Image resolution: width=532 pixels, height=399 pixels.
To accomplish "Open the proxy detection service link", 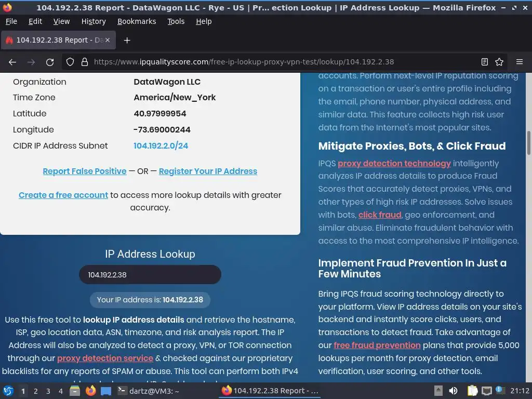I will tap(105, 358).
